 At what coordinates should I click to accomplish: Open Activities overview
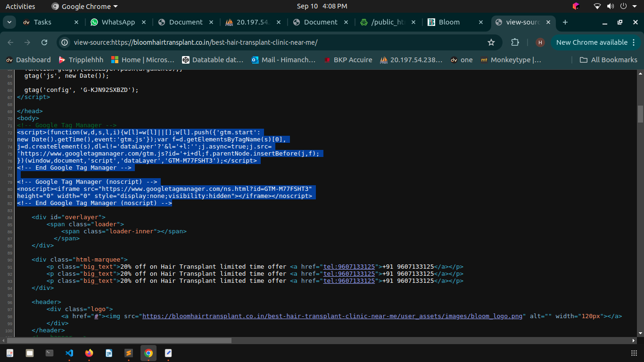(x=20, y=7)
